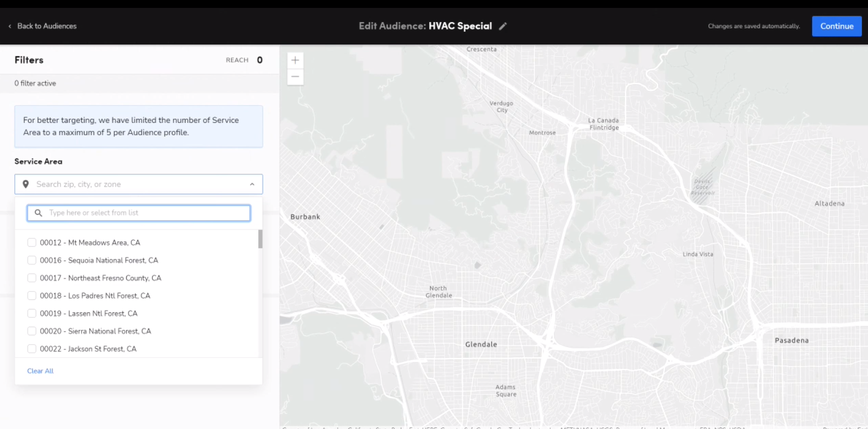Click the Service Area list scrollbar thumb
Screen dimensions: 868x429
[260, 239]
